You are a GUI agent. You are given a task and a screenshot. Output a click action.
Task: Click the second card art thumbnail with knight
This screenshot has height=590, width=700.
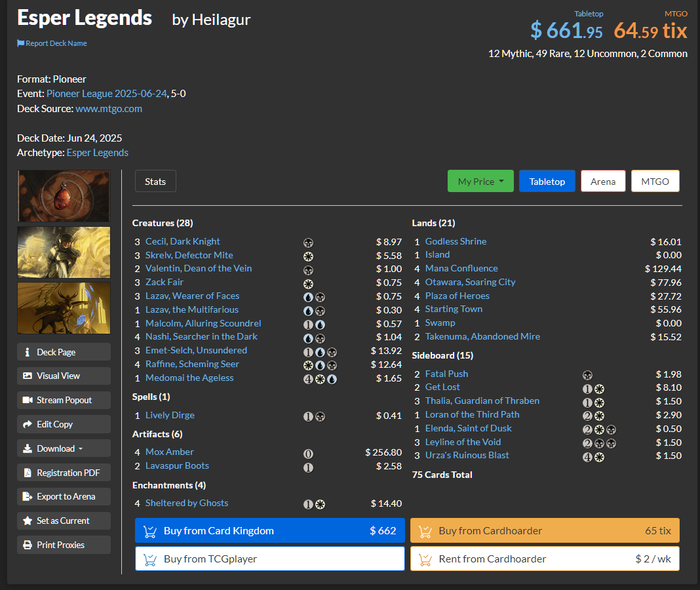coord(64,252)
